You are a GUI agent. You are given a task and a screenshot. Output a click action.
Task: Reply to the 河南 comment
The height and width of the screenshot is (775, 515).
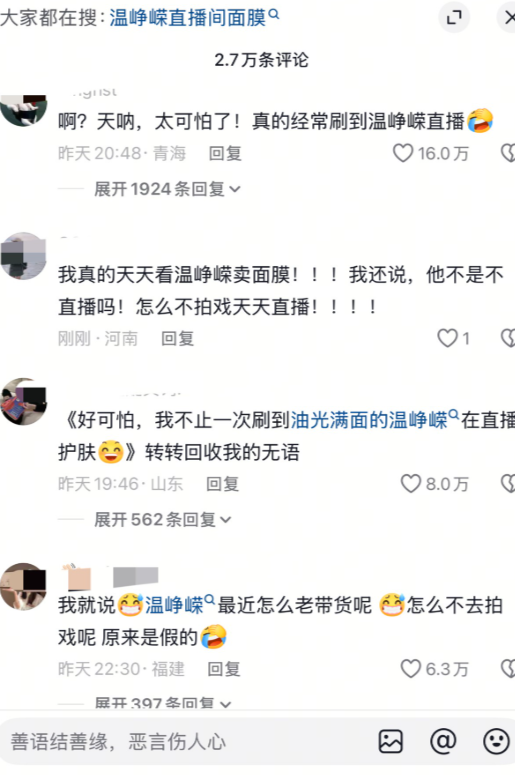(x=177, y=339)
